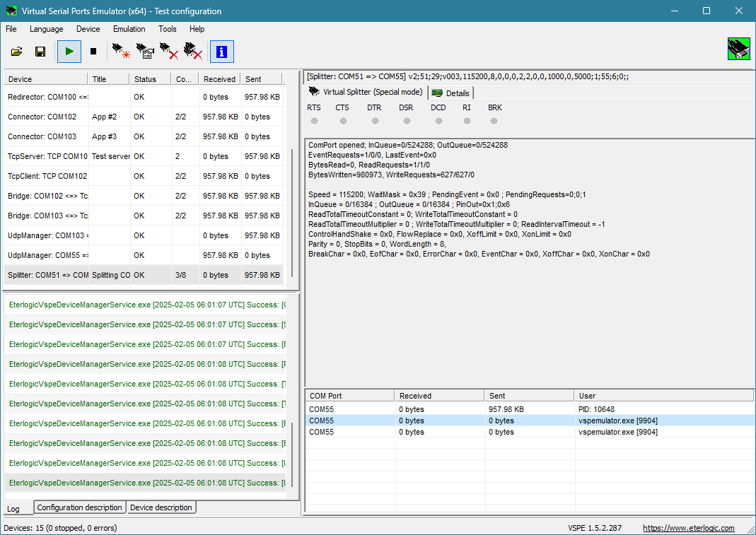Screen dimensions: 756x535
Task: Click the ComPort opened info line
Action: (x=408, y=145)
